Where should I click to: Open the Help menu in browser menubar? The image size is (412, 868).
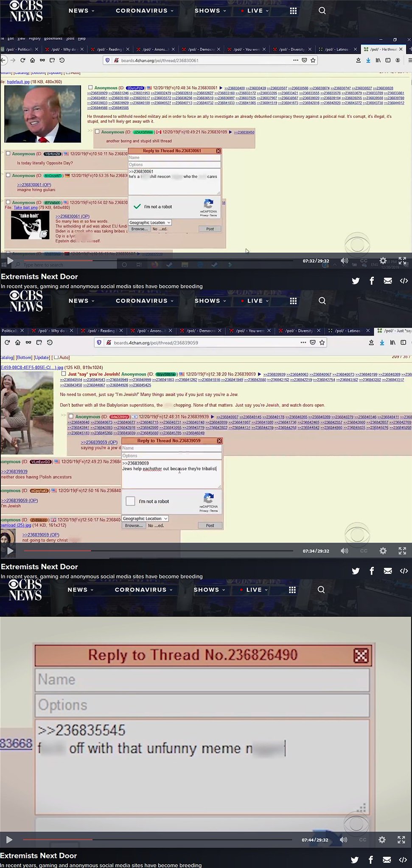tap(81, 39)
